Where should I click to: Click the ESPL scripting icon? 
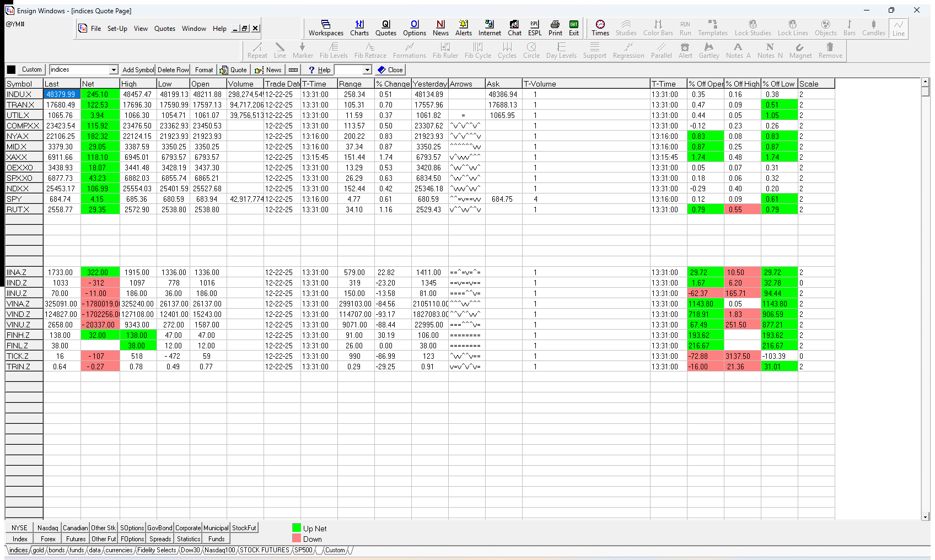pyautogui.click(x=534, y=28)
